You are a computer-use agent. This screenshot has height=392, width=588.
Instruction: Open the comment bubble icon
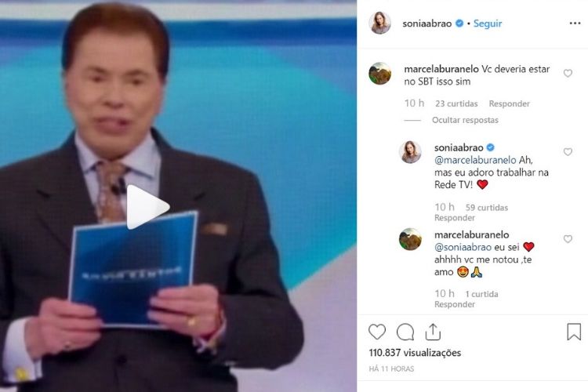[x=405, y=332]
